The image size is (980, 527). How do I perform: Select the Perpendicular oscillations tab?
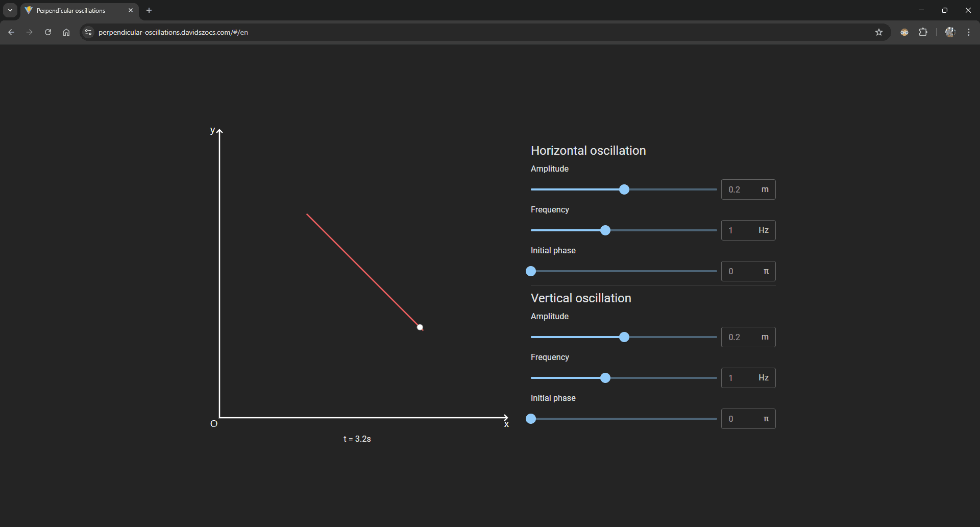point(71,10)
